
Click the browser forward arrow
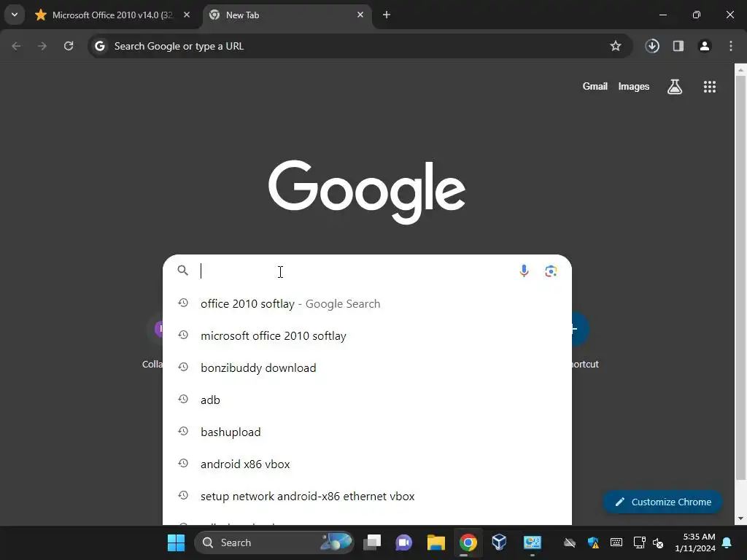pos(42,46)
